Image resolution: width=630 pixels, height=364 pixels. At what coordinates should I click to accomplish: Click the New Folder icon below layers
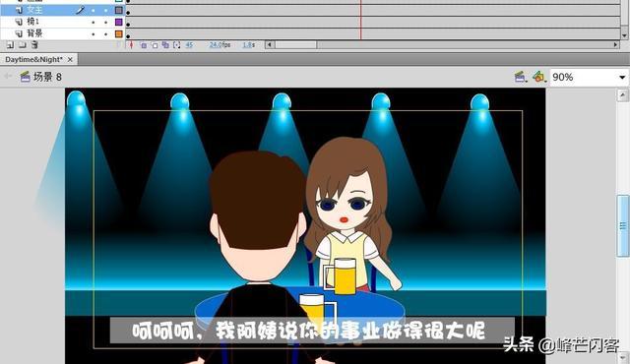pyautogui.click(x=23, y=45)
